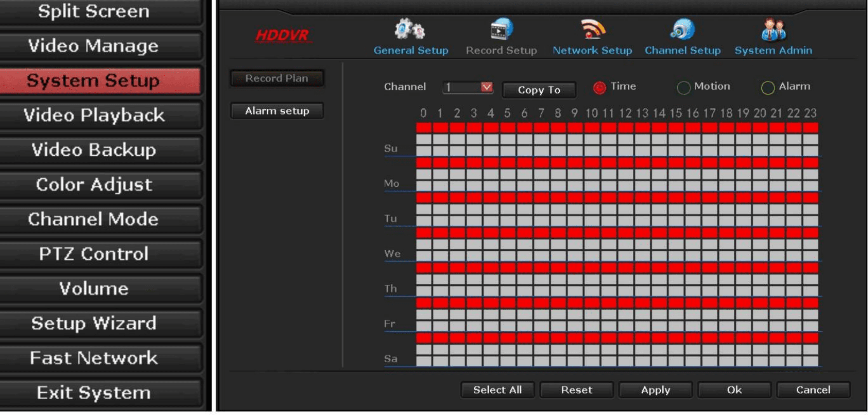Select Time recording mode
Screen dimensions: 868x415
tap(599, 88)
